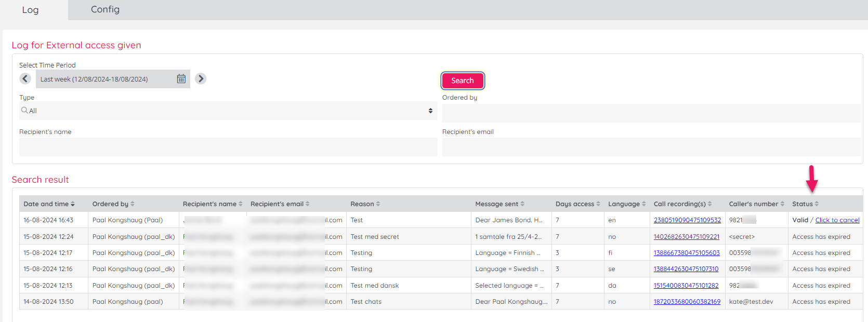Sort results by Ordered by column
The width and height of the screenshot is (868, 322).
pos(113,204)
